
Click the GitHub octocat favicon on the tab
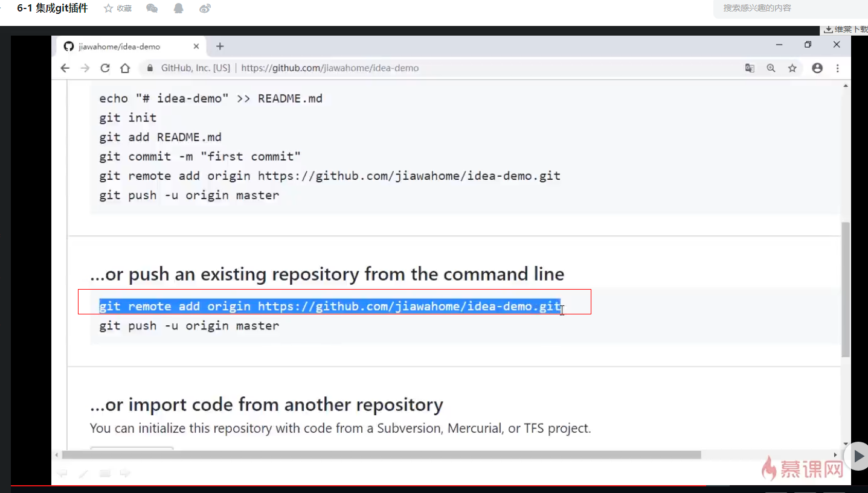(68, 46)
